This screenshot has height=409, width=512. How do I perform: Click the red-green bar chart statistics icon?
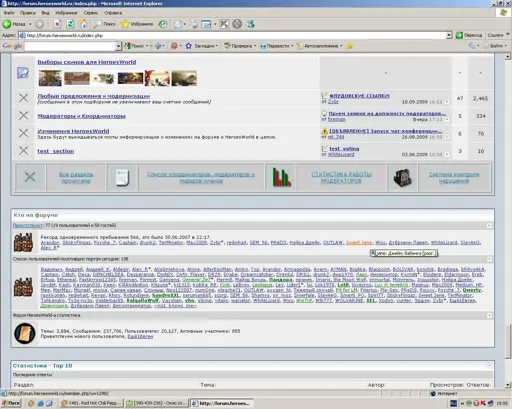pos(281,177)
